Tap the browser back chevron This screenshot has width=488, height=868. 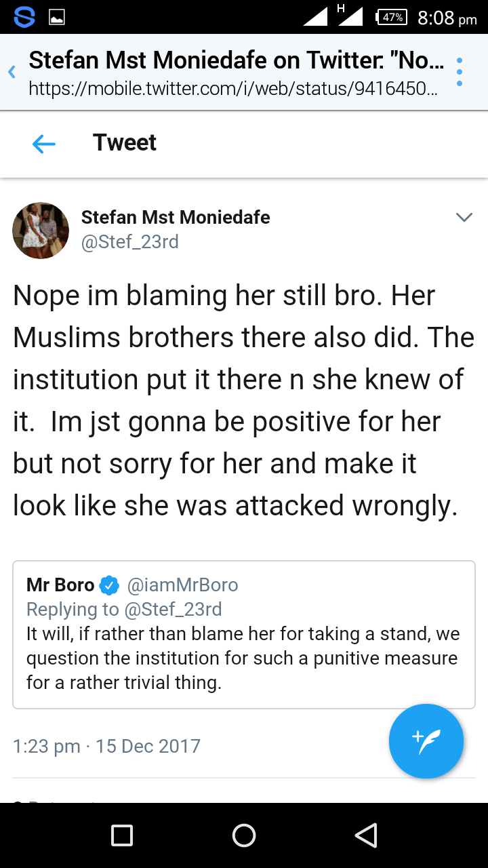12,72
